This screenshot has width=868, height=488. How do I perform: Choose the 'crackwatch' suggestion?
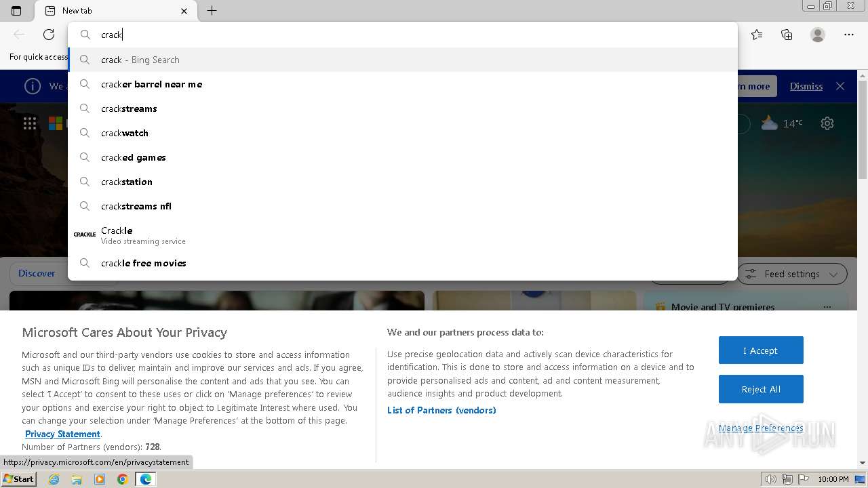coord(403,133)
